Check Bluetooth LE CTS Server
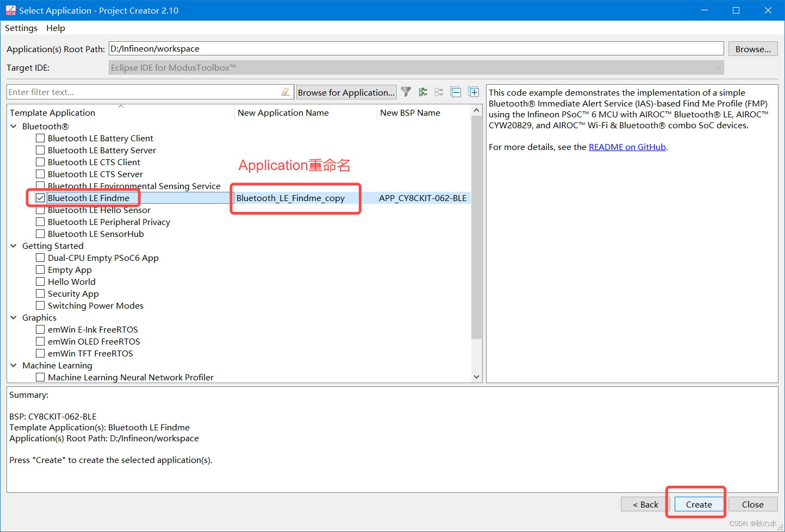This screenshot has width=785, height=532. [x=40, y=174]
